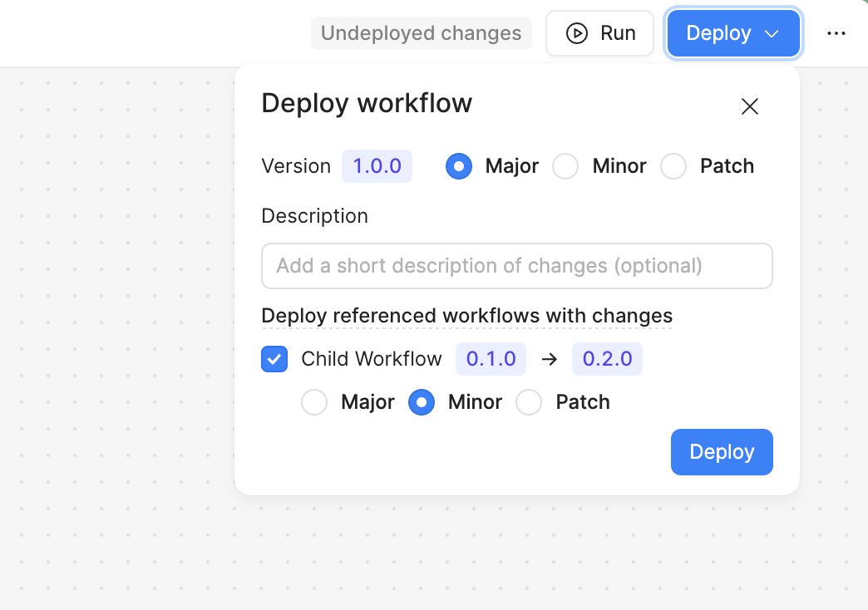This screenshot has width=868, height=610.
Task: Select Patch for the main workflow version
Action: (x=673, y=166)
